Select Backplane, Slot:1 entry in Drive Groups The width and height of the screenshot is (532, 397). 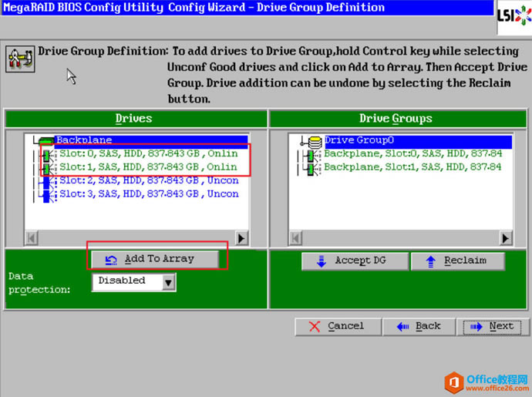click(412, 167)
